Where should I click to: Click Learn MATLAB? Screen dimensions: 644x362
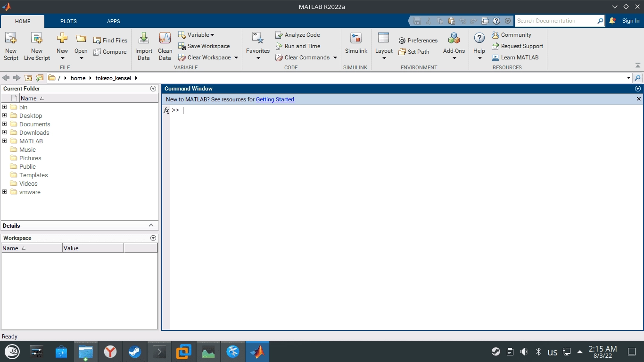coord(515,58)
